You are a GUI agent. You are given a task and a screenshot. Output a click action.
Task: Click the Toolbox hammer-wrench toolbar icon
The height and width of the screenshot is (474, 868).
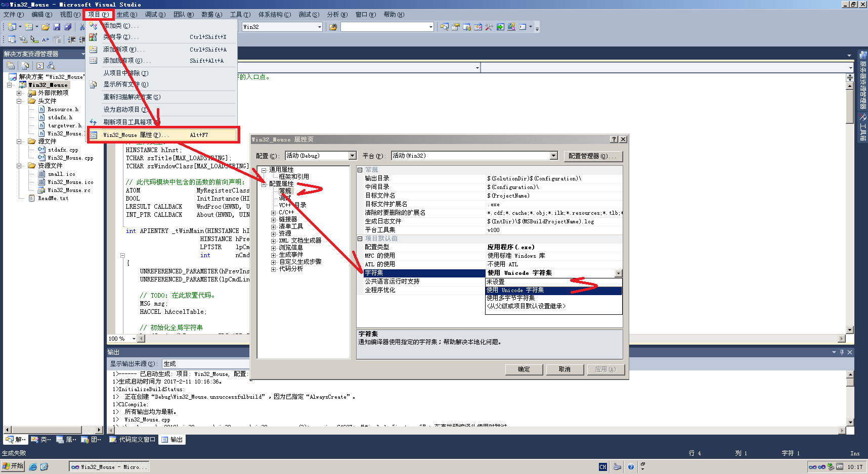(x=489, y=27)
